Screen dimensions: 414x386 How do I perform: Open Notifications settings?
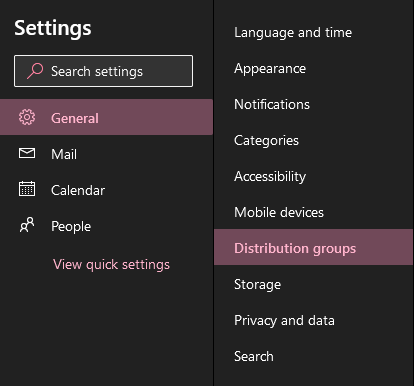(x=313, y=104)
